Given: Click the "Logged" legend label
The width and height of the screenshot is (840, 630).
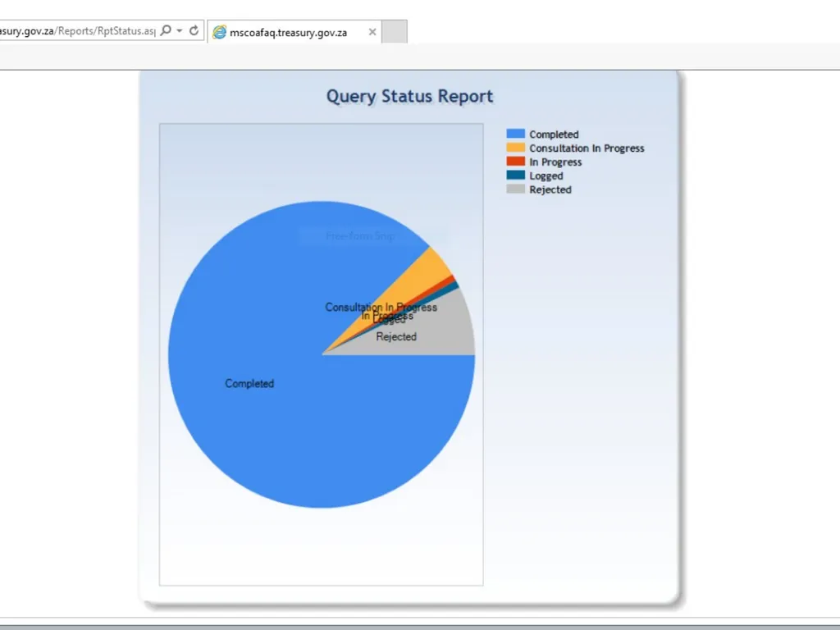Looking at the screenshot, I should (x=546, y=176).
